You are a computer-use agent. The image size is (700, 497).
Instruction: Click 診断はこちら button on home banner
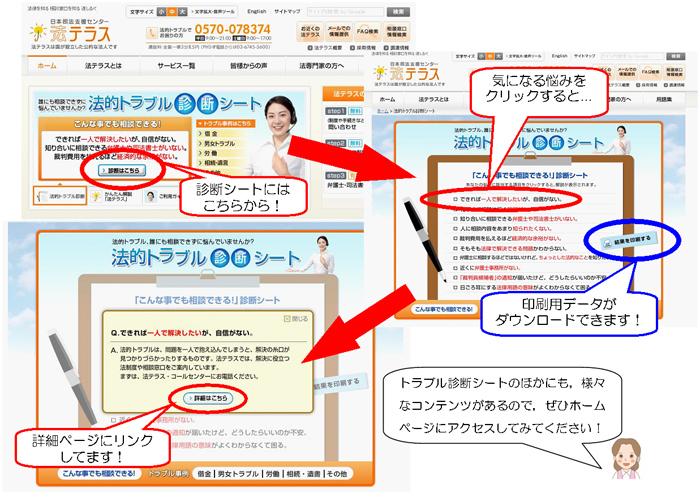point(122,170)
